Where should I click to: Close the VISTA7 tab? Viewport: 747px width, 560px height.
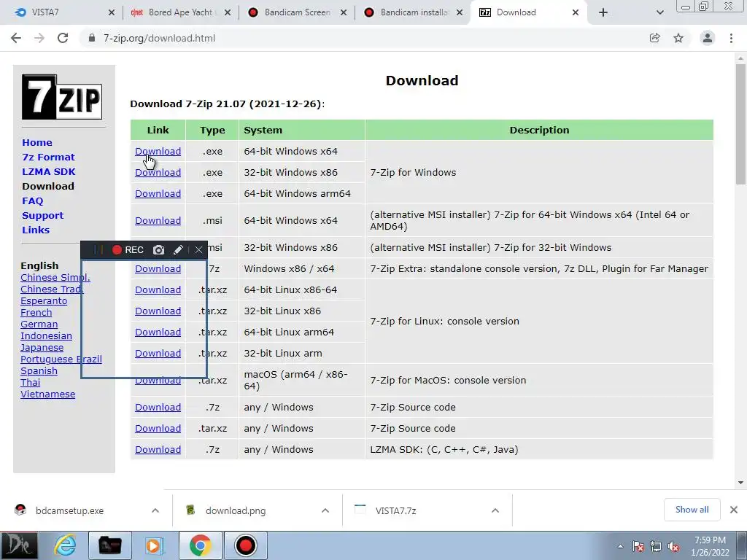112,12
